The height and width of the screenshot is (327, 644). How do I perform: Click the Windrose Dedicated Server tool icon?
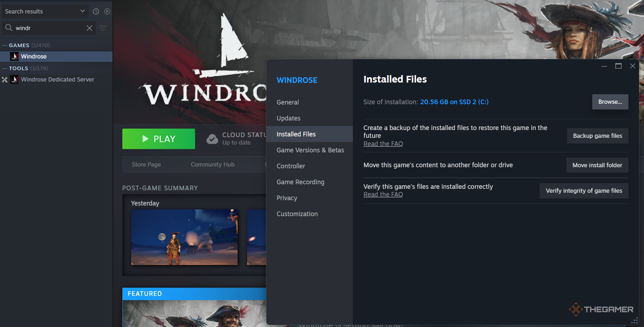coord(15,79)
